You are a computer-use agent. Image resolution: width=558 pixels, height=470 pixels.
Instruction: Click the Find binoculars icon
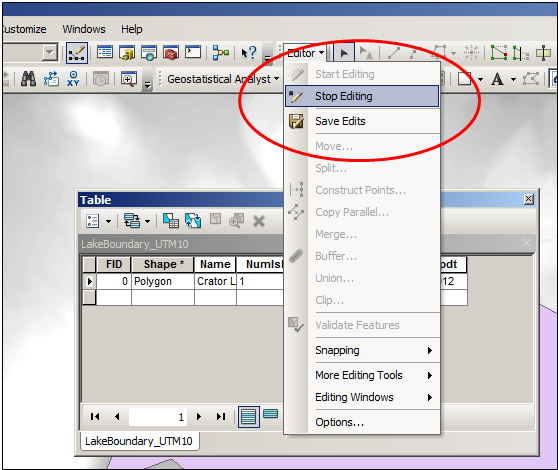tap(28, 79)
